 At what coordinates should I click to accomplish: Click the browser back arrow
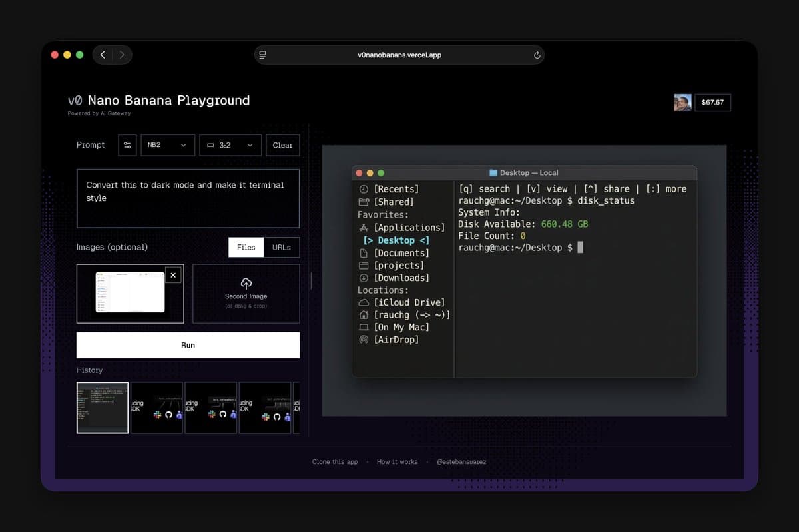click(103, 55)
